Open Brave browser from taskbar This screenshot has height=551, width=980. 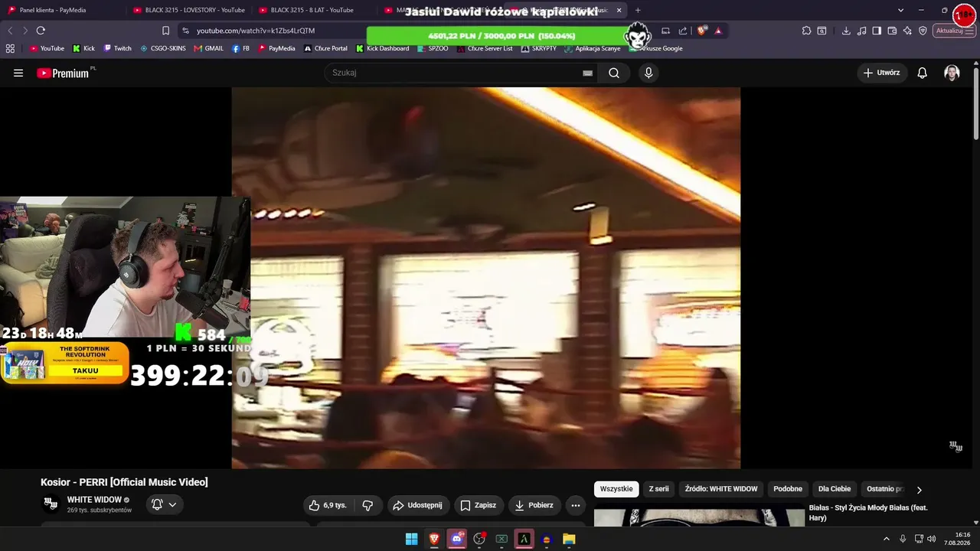tap(434, 539)
